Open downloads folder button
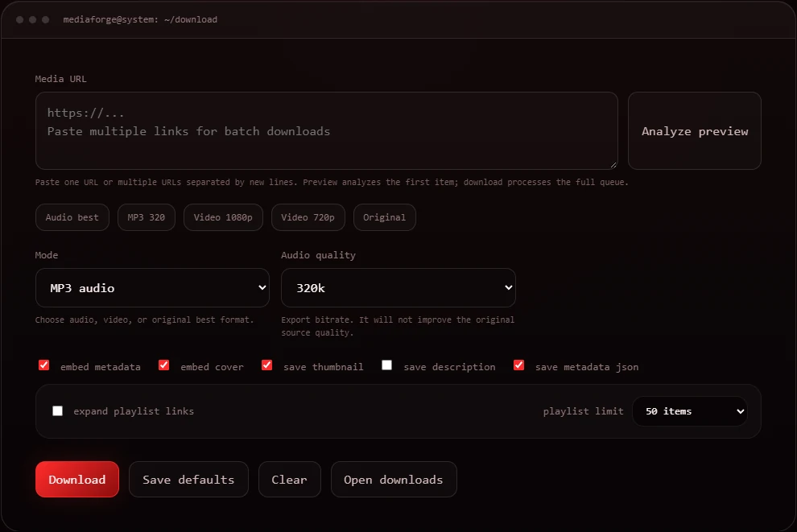Image resolution: width=797 pixels, height=532 pixels. pyautogui.click(x=394, y=479)
